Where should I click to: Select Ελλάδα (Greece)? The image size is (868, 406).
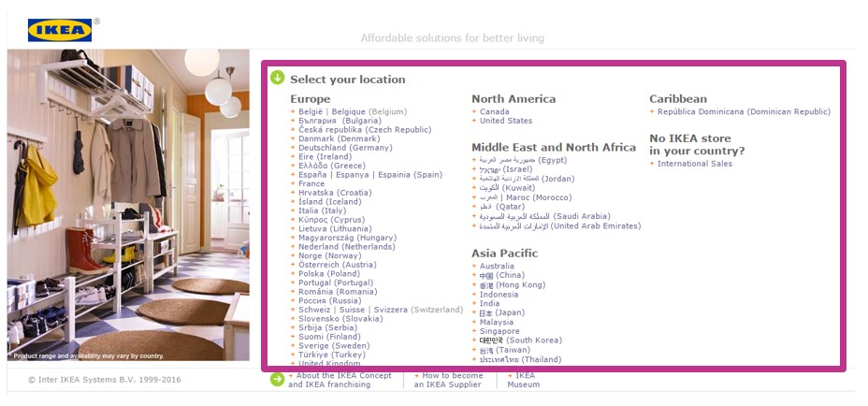[332, 166]
